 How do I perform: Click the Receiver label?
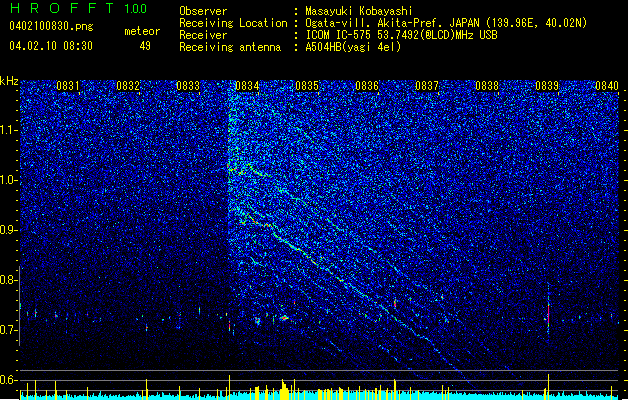pyautogui.click(x=203, y=35)
